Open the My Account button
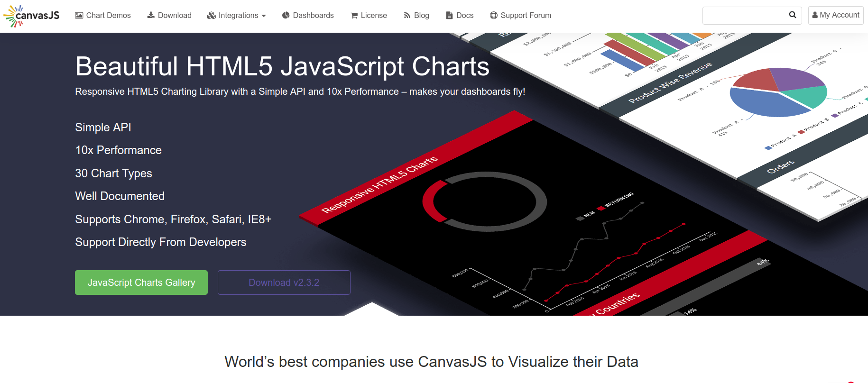Viewport: 868px width, 383px height. tap(835, 15)
